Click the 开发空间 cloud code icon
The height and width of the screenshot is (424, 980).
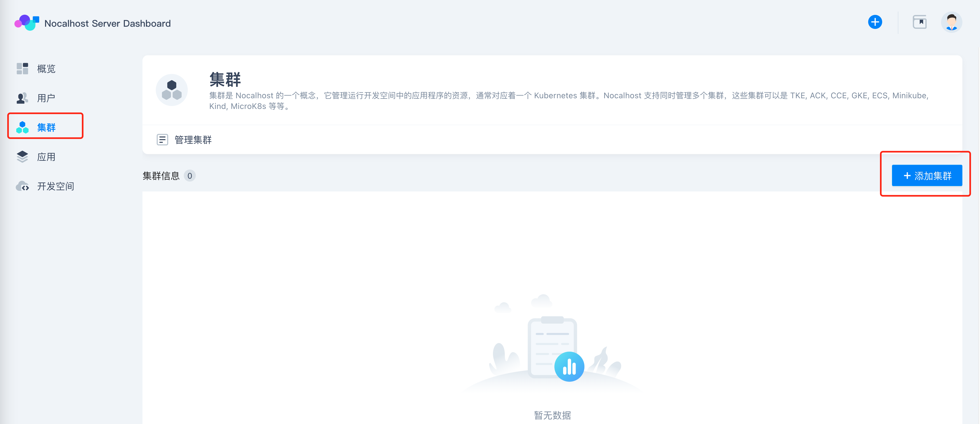pyautogui.click(x=22, y=186)
